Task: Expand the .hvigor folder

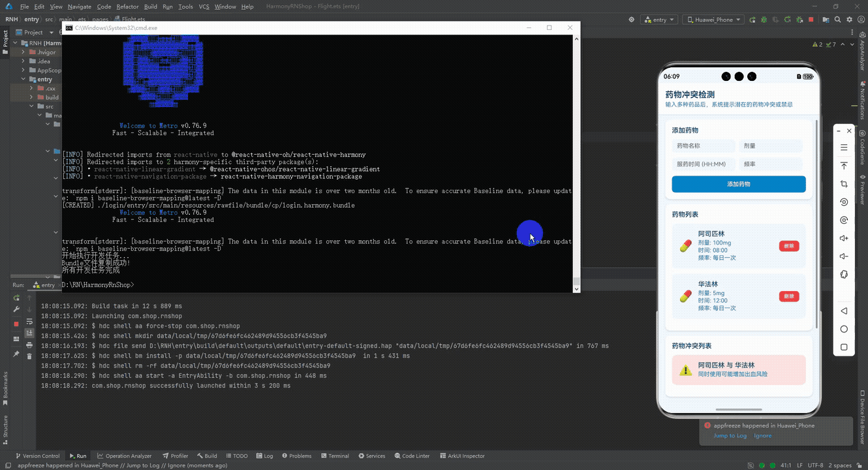Action: click(x=23, y=52)
